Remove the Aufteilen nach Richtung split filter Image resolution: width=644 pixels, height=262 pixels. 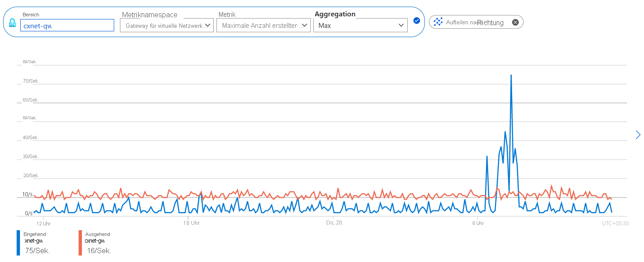(515, 22)
